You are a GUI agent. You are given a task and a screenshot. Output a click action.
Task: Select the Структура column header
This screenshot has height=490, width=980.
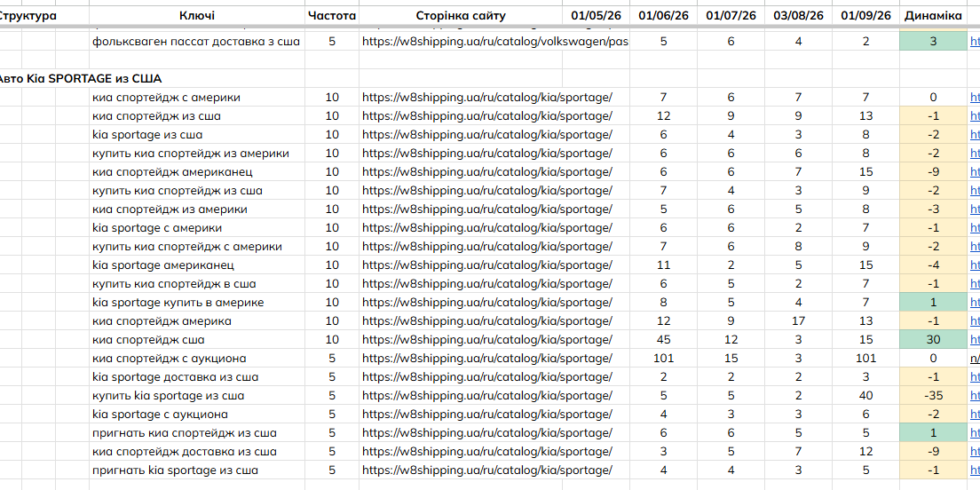click(28, 16)
